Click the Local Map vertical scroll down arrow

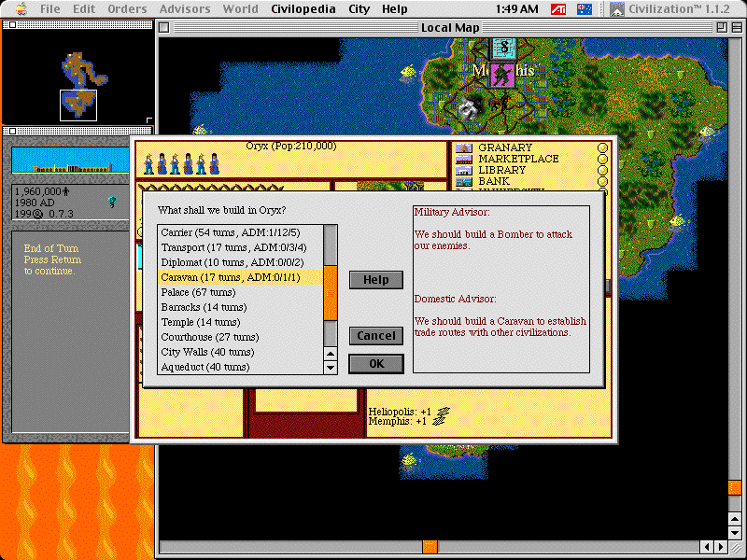[x=735, y=533]
